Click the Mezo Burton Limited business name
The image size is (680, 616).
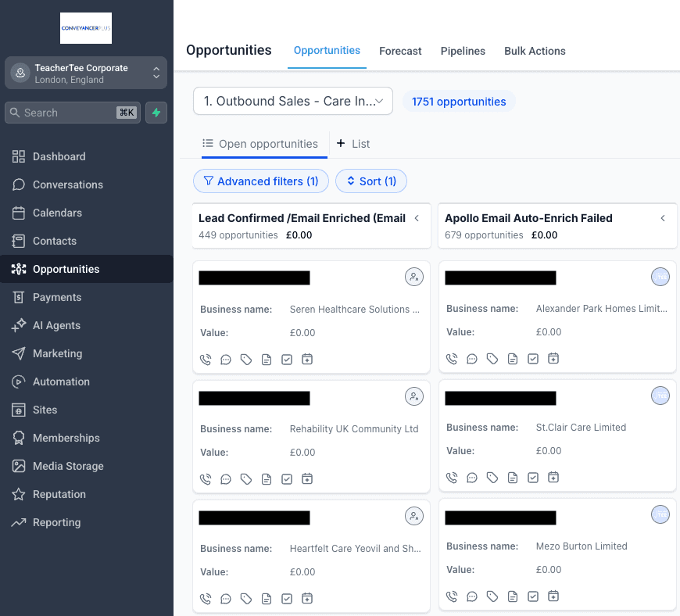point(582,546)
